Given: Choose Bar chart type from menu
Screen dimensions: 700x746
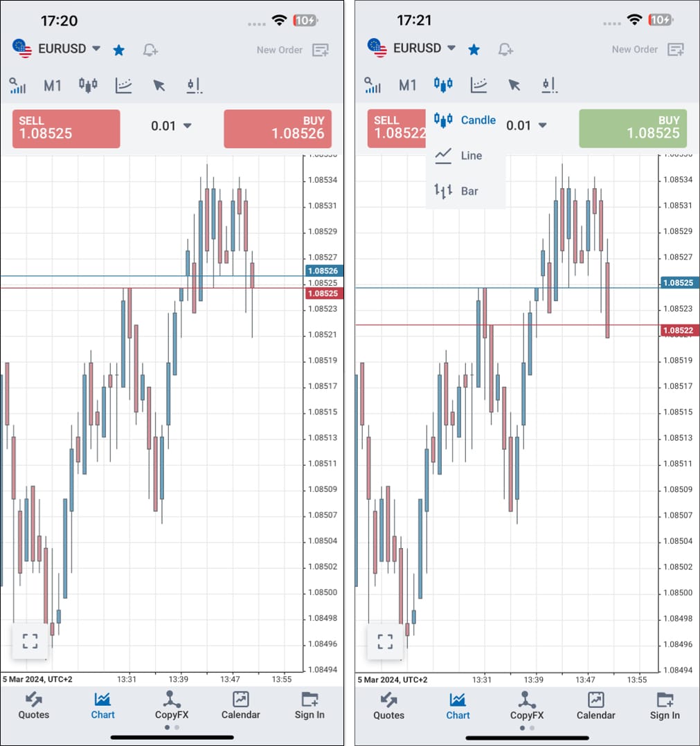Looking at the screenshot, I should 465,191.
